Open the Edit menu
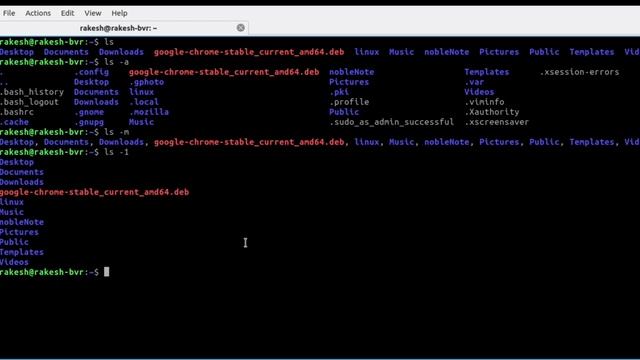This screenshot has height=360, width=640. [67, 13]
